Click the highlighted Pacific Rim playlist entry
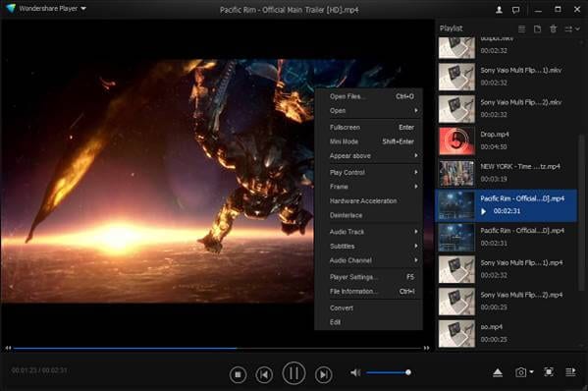Viewport: 588px width, 391px height. [507, 205]
